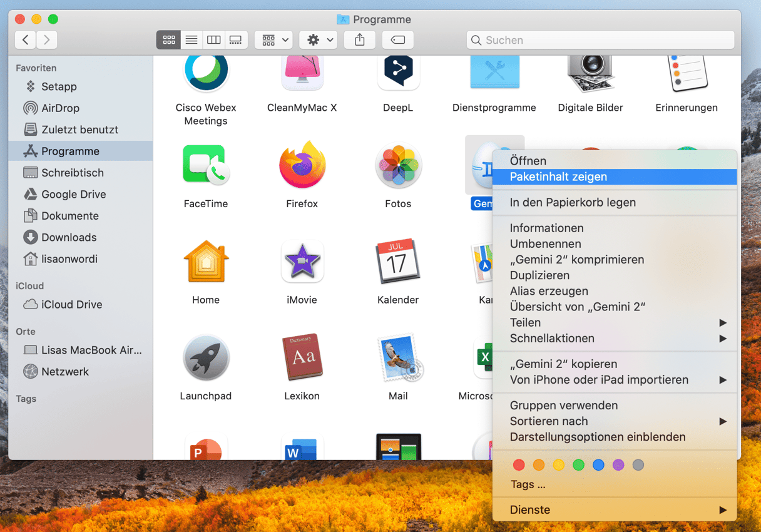Open Dokumente in the sidebar
Image resolution: width=761 pixels, height=532 pixels.
tap(81, 216)
